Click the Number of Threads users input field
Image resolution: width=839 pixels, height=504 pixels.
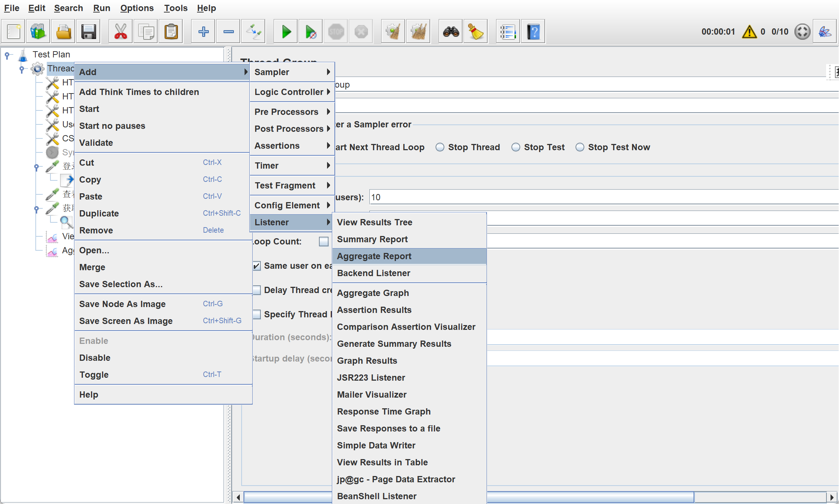[589, 197]
